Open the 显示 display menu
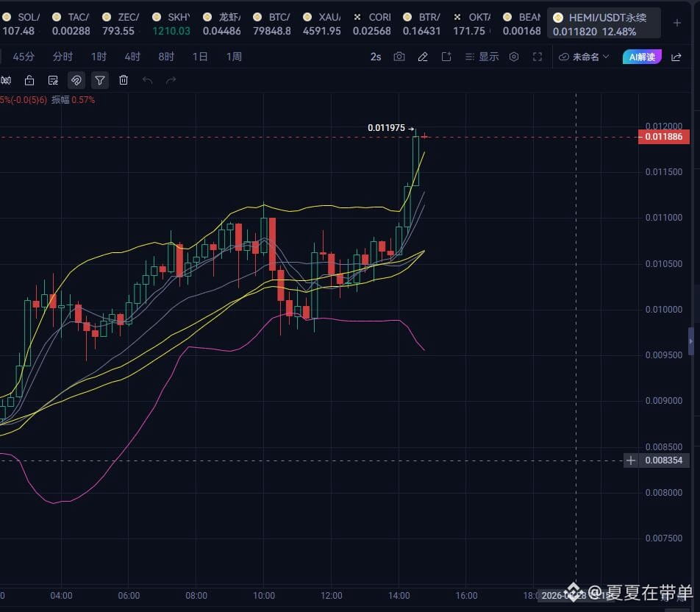700x612 pixels. [482, 57]
